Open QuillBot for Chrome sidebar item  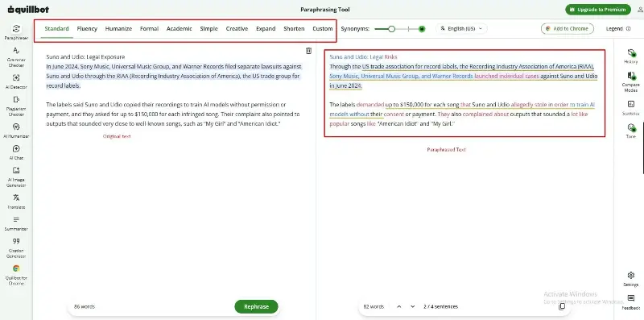[x=16, y=275]
